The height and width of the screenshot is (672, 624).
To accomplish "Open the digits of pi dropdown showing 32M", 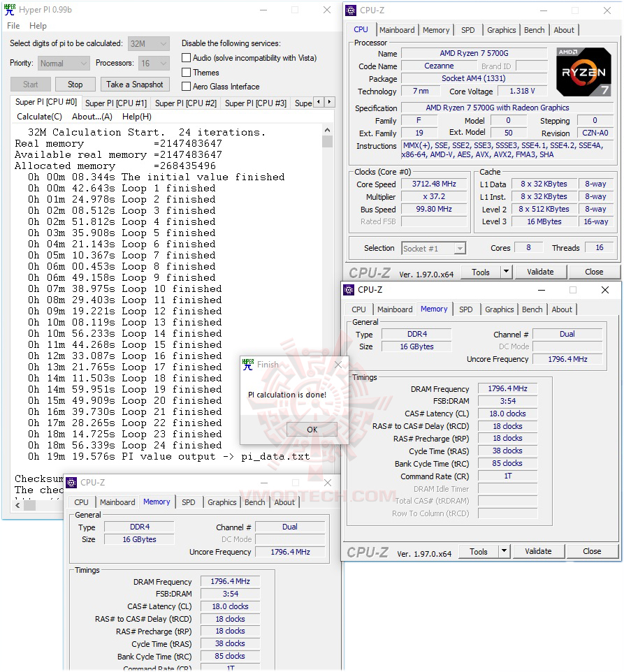I will (148, 44).
